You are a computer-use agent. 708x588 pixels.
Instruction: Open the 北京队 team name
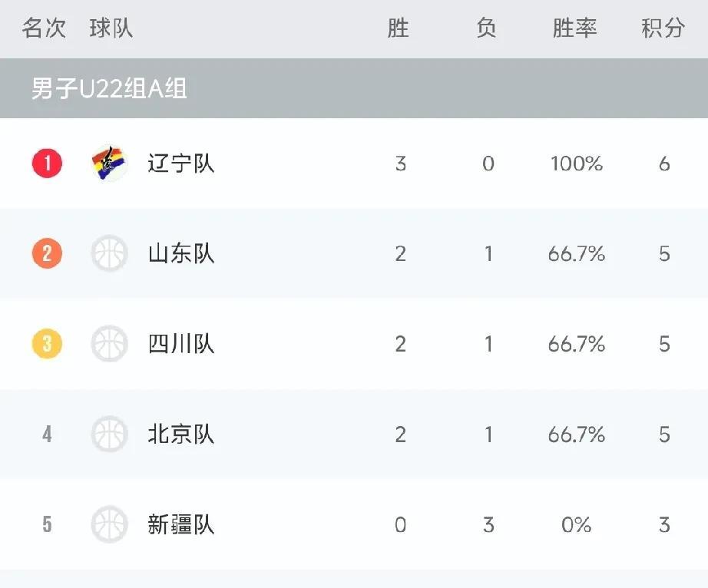[181, 434]
